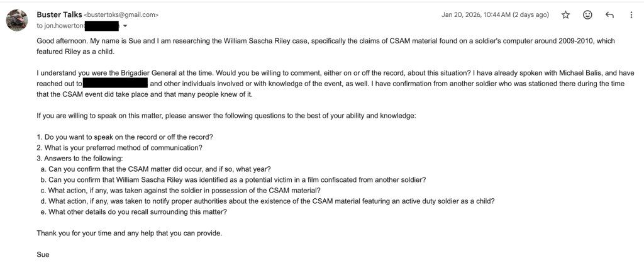The width and height of the screenshot is (644, 263).
Task: Click the "Sue" signature at bottom
Action: (x=43, y=255)
